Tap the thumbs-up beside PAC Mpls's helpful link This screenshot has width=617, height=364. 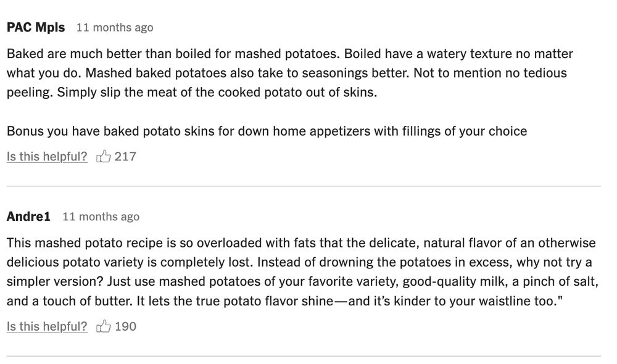coord(104,156)
